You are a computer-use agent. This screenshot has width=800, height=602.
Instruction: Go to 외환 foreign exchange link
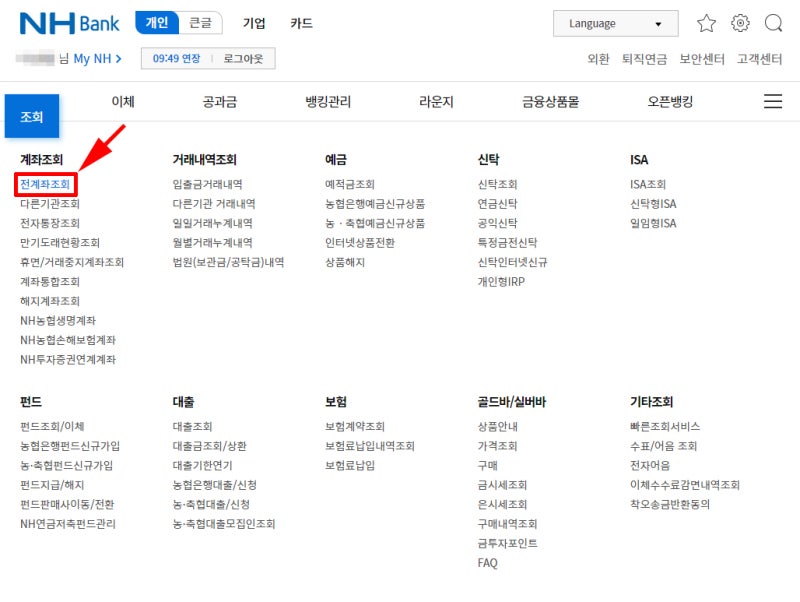click(598, 59)
